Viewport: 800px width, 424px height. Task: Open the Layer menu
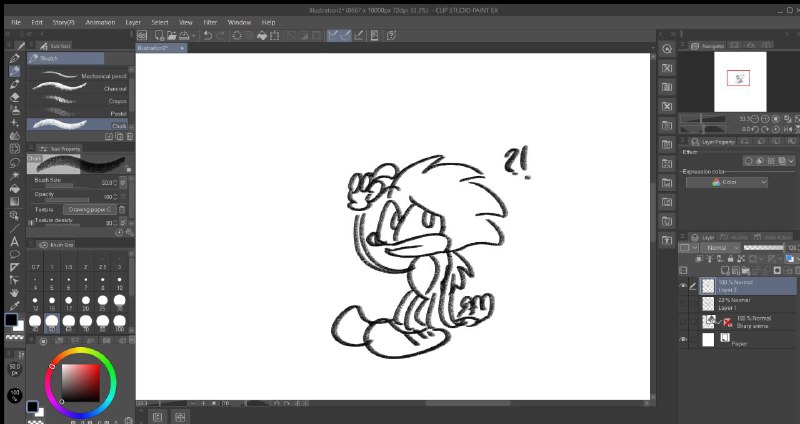tap(133, 22)
